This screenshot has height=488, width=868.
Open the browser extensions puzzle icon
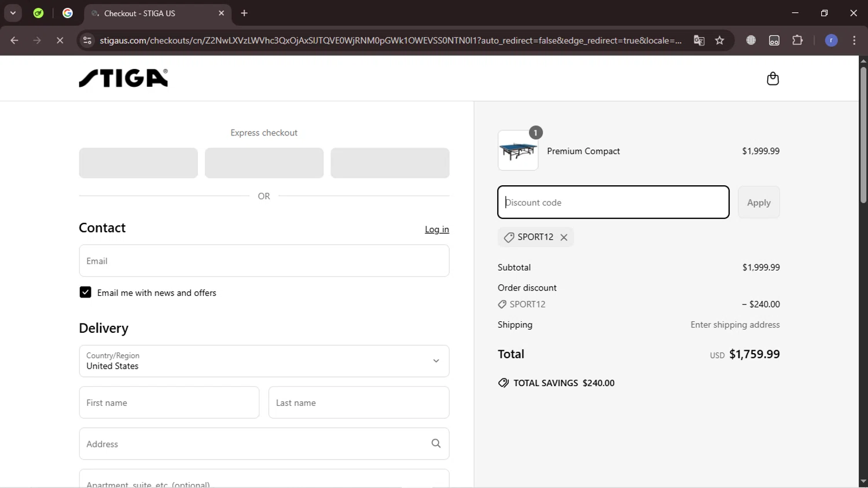coord(797,41)
